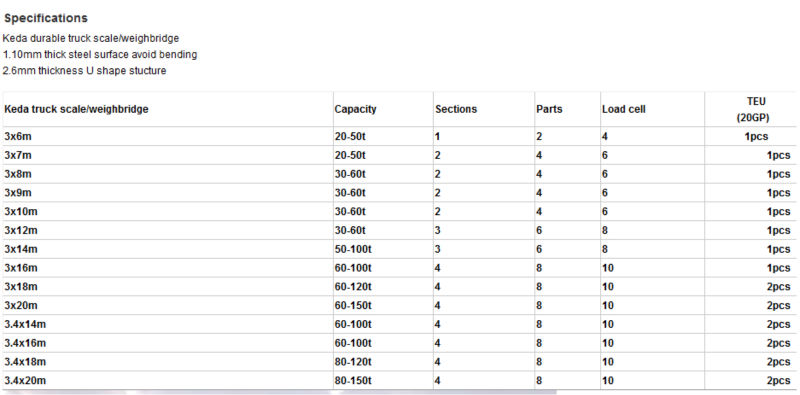Screen dimensions: 800x395
Task: Click the 30-60t capacity in the 3x12m row
Action: 350,230
